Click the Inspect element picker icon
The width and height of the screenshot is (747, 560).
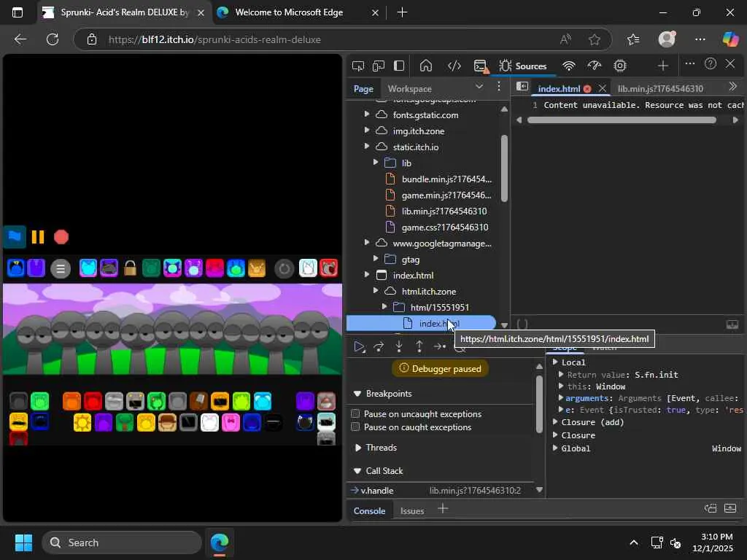[358, 66]
